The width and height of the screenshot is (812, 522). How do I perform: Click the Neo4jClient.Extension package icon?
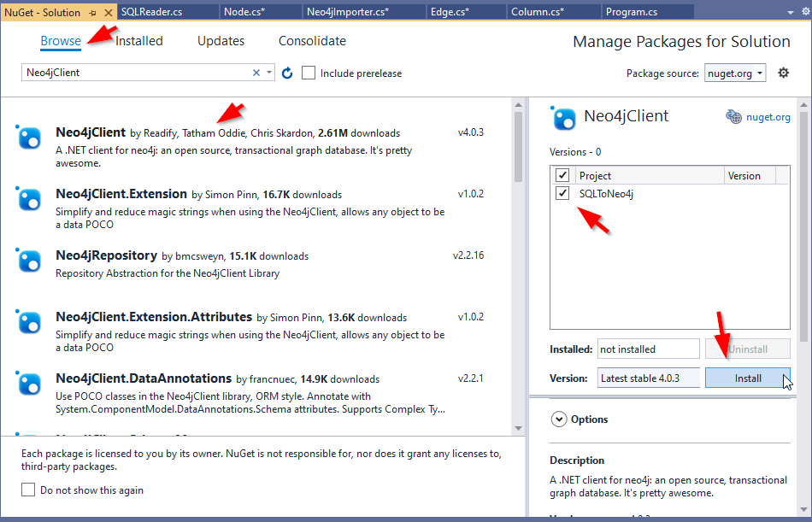[28, 199]
